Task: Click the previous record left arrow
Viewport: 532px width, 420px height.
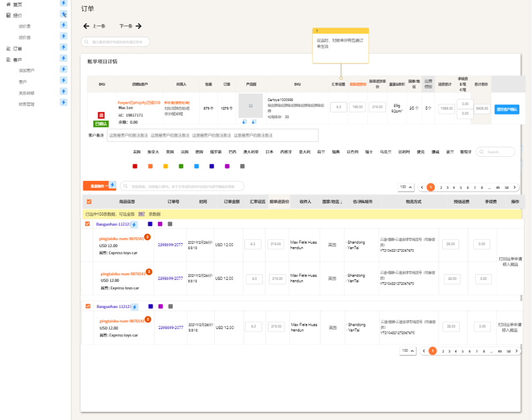Action: coord(86,26)
